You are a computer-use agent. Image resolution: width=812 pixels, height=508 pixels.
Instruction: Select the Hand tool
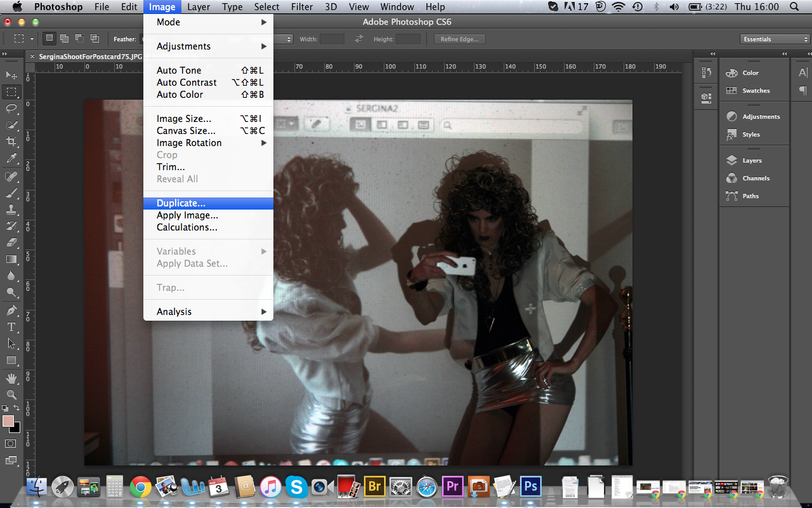[x=11, y=378]
